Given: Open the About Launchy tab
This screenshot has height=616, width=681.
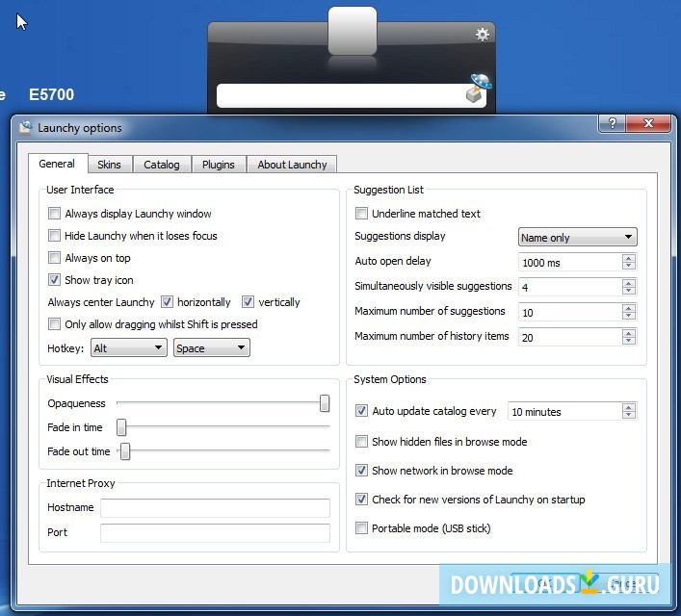Looking at the screenshot, I should coord(292,165).
